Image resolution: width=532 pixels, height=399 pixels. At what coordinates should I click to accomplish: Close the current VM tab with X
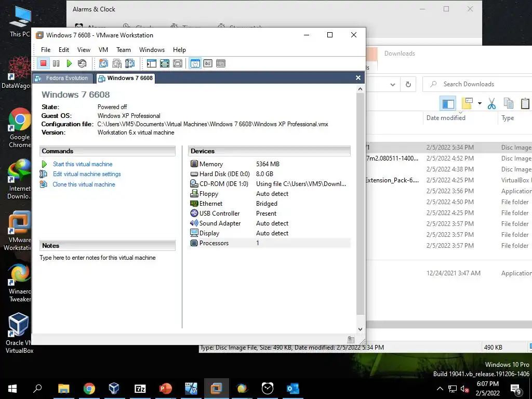[x=358, y=78]
